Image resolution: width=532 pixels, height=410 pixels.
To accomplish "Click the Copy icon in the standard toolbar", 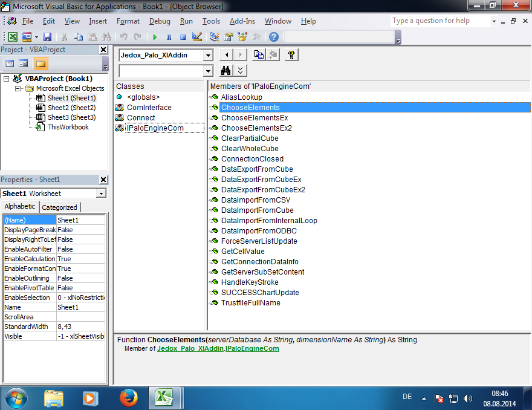I will tap(79, 37).
